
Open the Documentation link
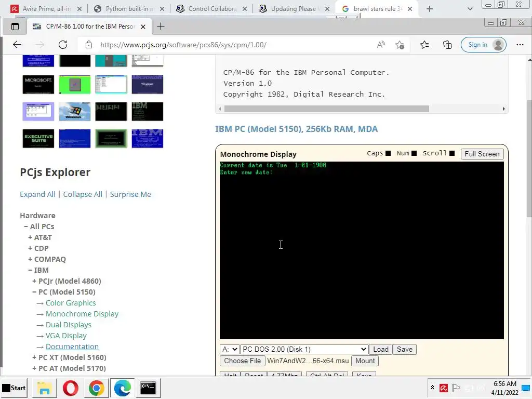click(x=72, y=347)
